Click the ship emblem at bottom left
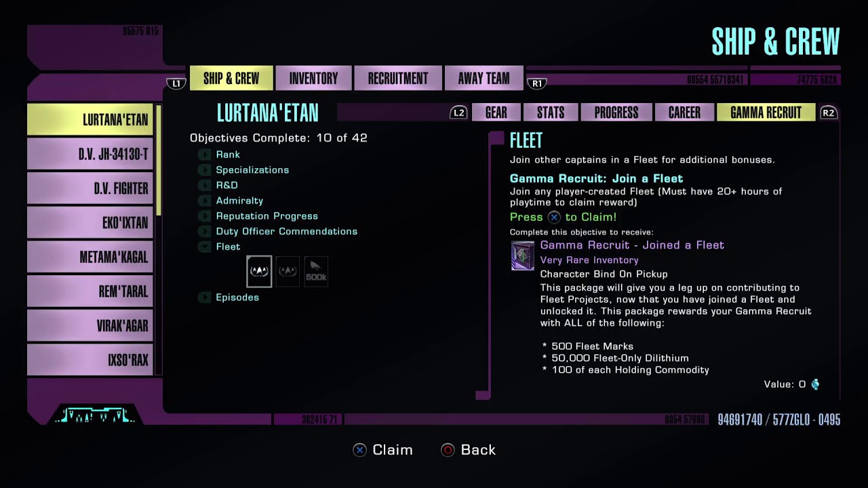Image resolution: width=868 pixels, height=488 pixels. coord(95,415)
